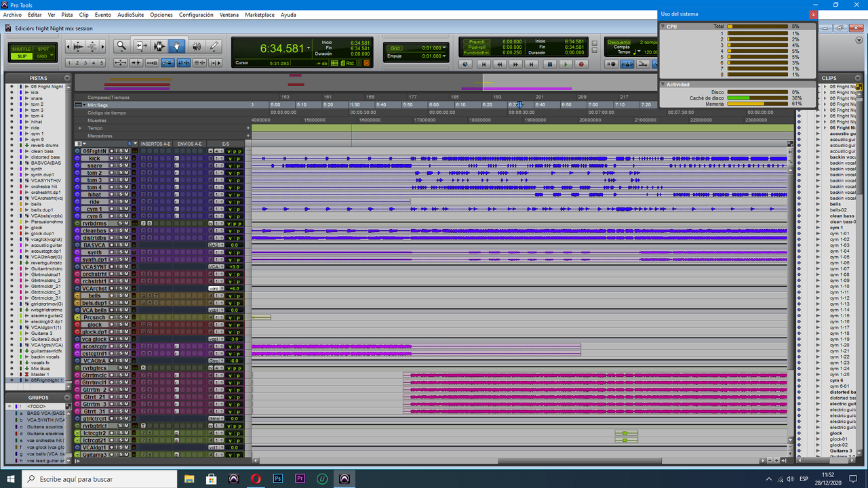Click the Stop transport button

coord(550,64)
